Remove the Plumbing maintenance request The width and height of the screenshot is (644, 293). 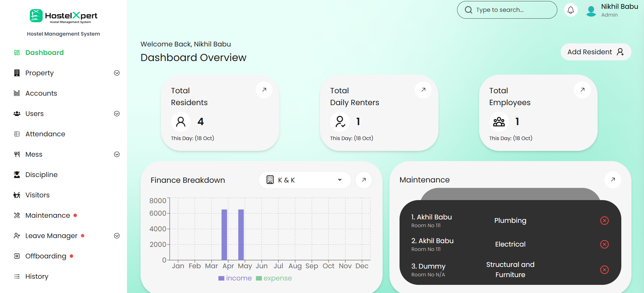click(604, 221)
